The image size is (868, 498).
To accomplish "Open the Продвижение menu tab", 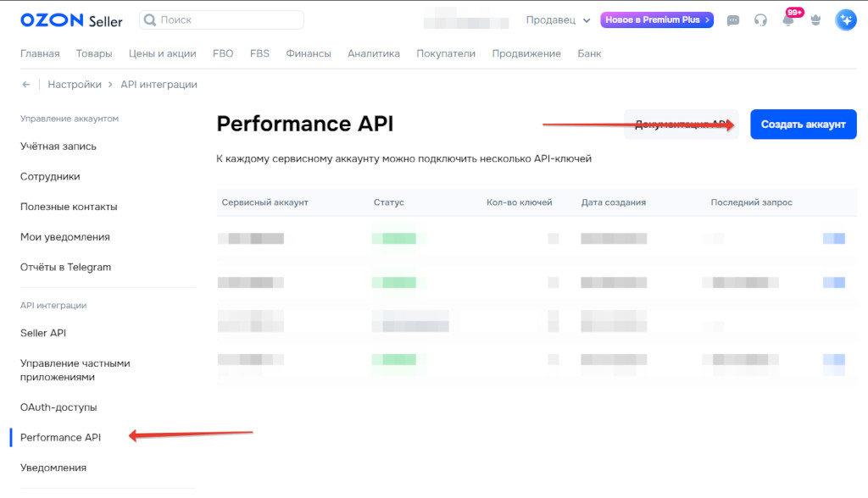I will pyautogui.click(x=526, y=53).
